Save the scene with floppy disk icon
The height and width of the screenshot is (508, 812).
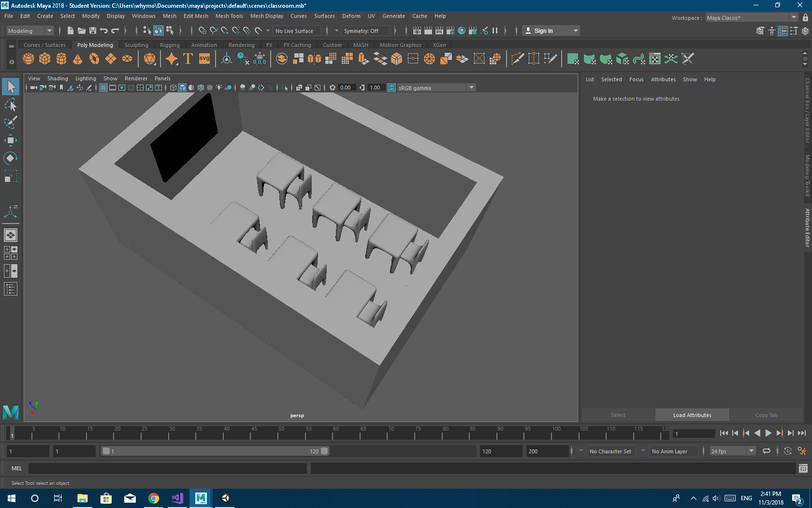click(x=93, y=30)
